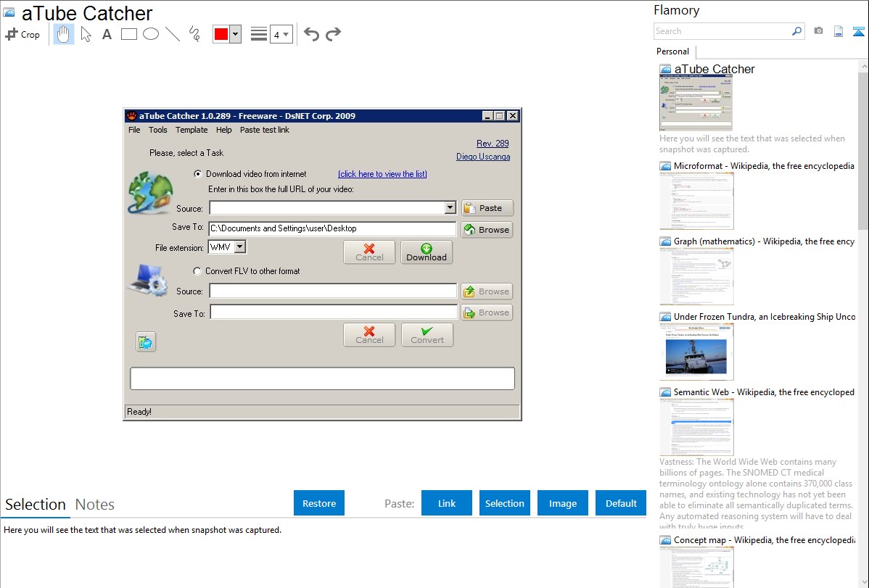Switch to the Selection tab
This screenshot has width=869, height=588.
coord(36,505)
